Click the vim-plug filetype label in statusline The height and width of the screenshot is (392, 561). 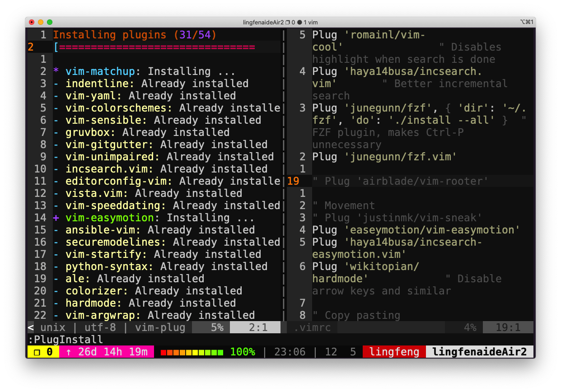[x=160, y=327]
